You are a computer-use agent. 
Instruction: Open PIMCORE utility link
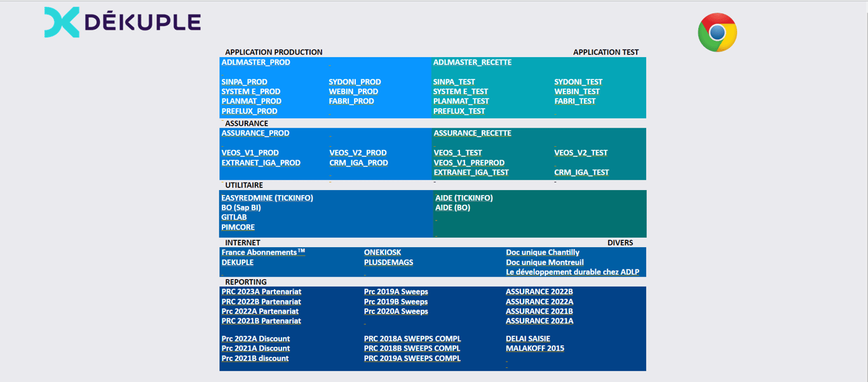[238, 228]
